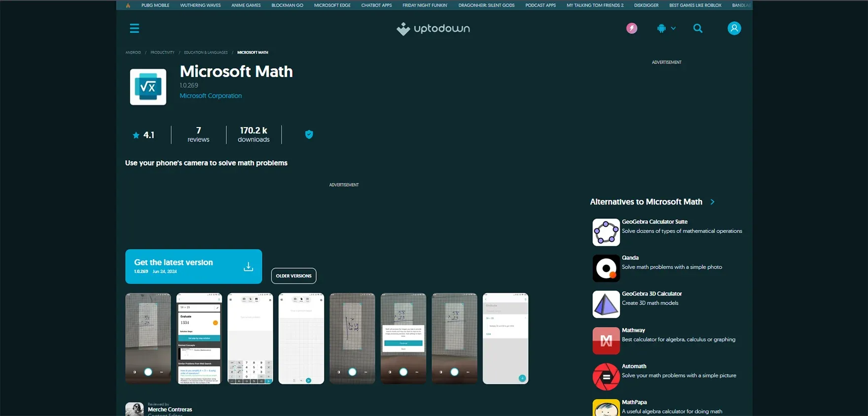Go to ANDROID breadcrumb
The height and width of the screenshot is (416, 868).
tap(133, 52)
